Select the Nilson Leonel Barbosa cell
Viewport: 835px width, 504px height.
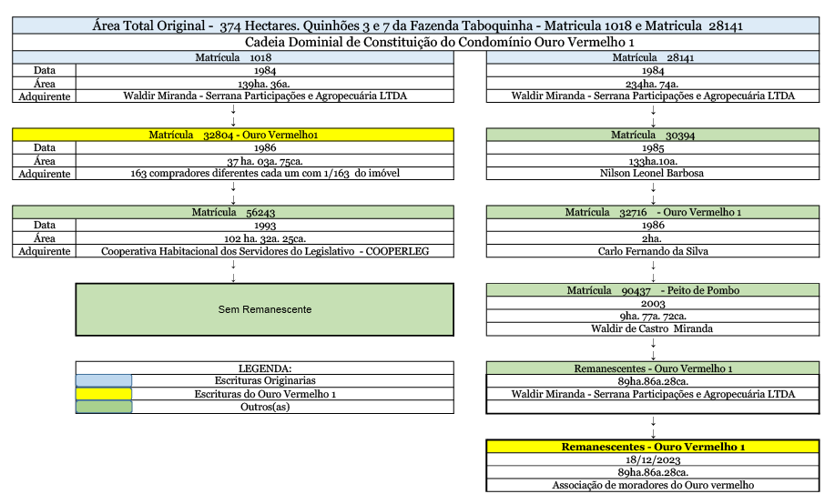coord(653,173)
